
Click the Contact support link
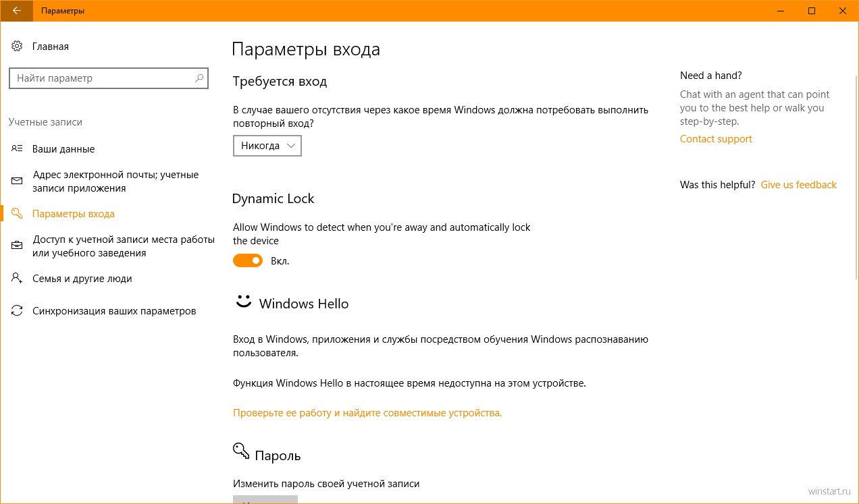(716, 139)
